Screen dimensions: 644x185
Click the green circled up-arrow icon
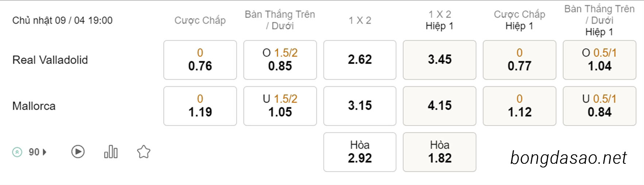pyautogui.click(x=17, y=152)
